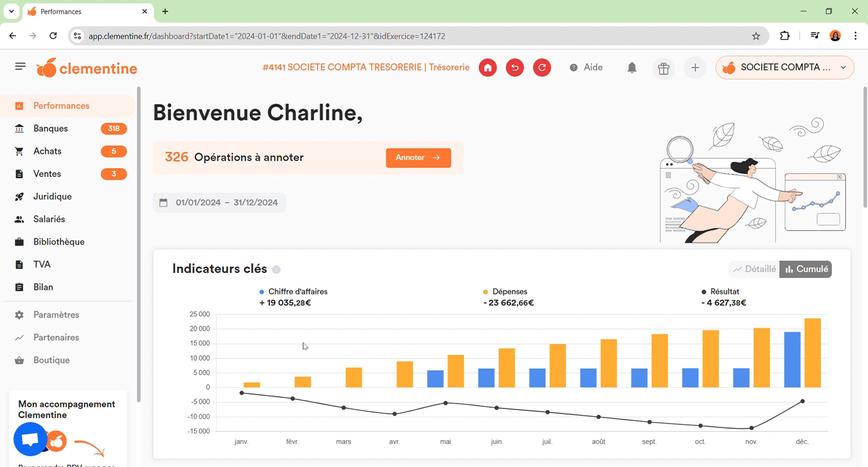Collapse sidebar with hamburger menu icon
This screenshot has width=868, height=467.
click(20, 66)
